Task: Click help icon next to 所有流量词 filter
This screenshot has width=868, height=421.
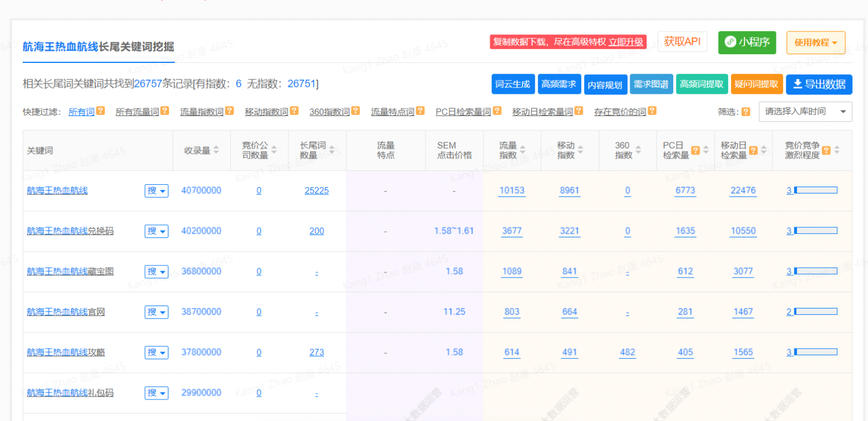Action: [x=165, y=110]
